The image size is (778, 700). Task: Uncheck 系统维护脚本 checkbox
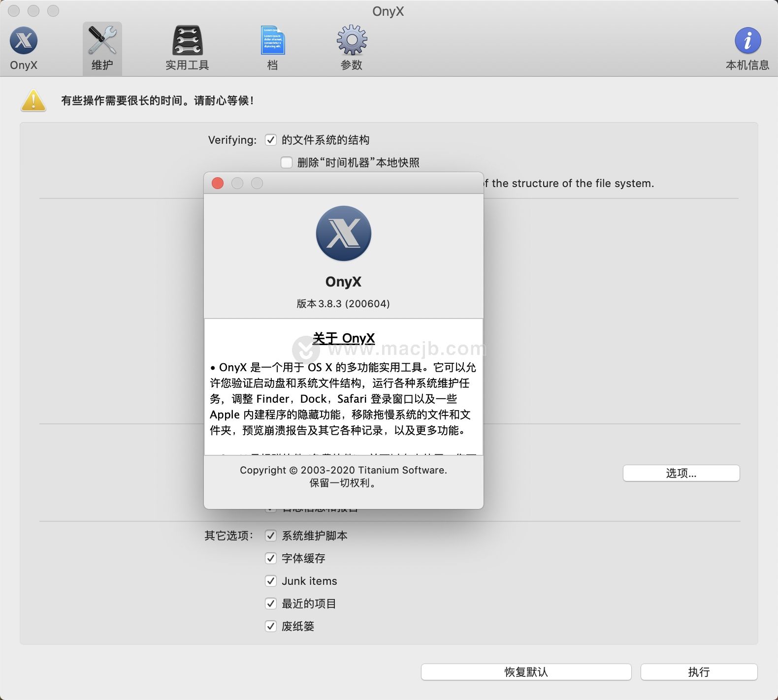[271, 536]
